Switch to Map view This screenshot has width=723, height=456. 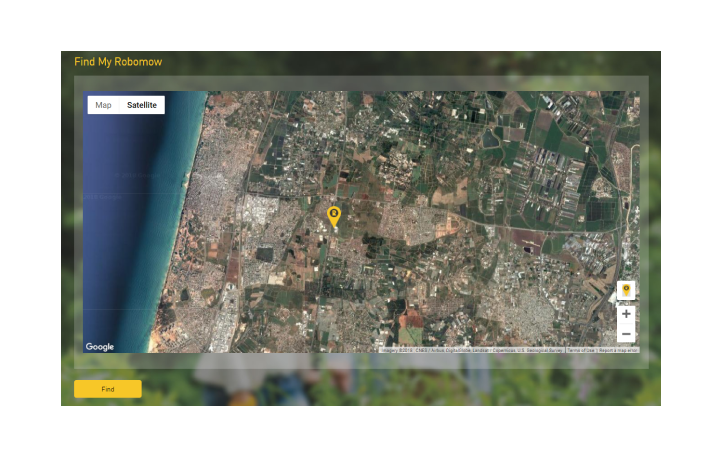point(103,105)
